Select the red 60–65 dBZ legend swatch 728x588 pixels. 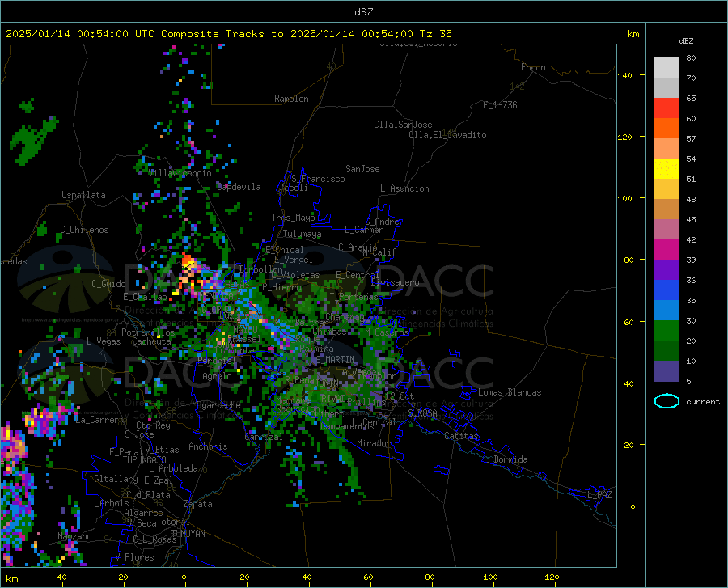[x=667, y=108]
